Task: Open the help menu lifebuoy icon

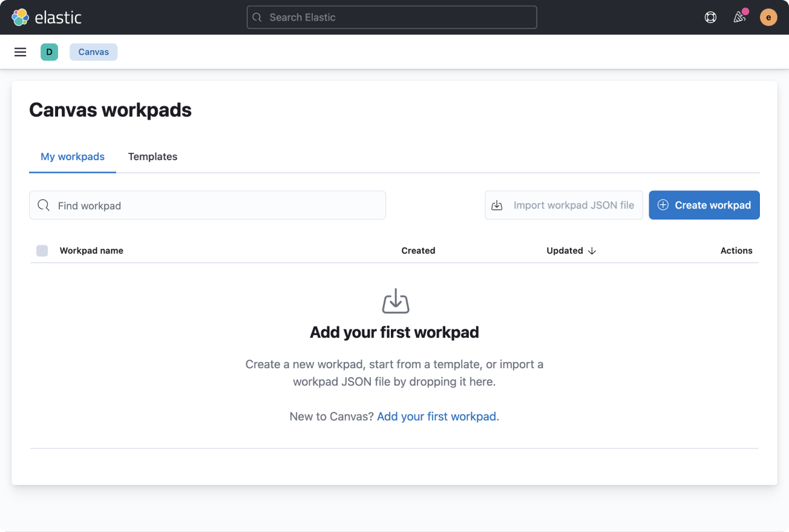Action: tap(710, 18)
